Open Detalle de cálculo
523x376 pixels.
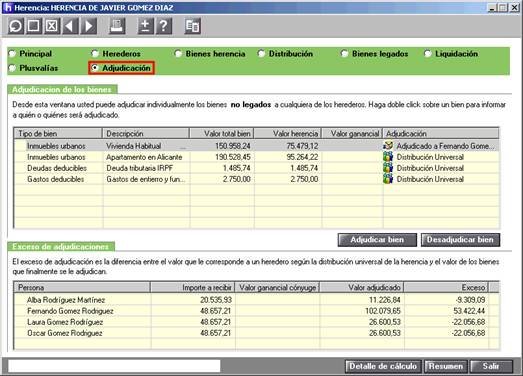point(383,366)
